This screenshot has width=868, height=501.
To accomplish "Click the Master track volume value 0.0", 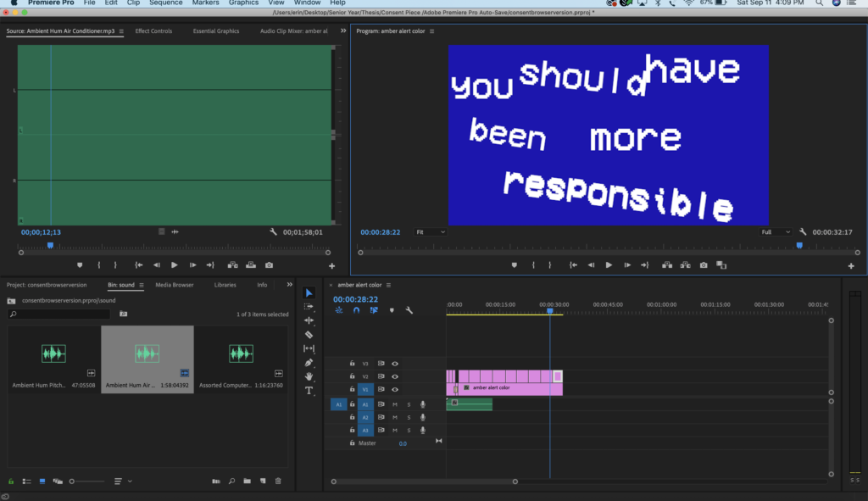I will (403, 443).
